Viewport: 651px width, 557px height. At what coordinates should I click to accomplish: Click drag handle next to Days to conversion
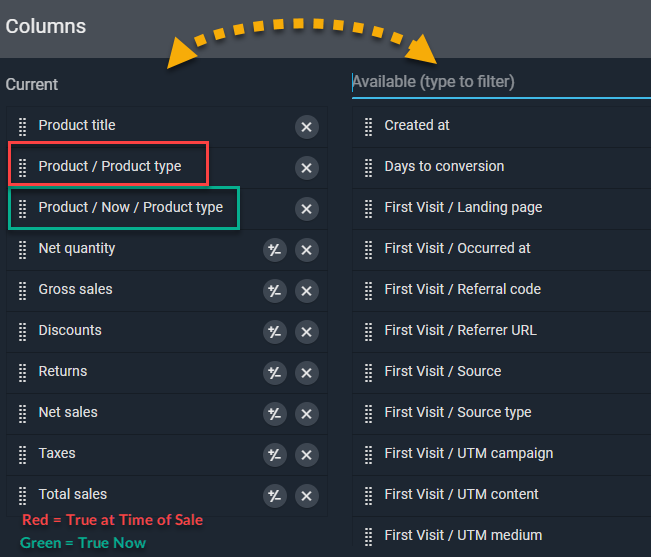[x=368, y=167]
